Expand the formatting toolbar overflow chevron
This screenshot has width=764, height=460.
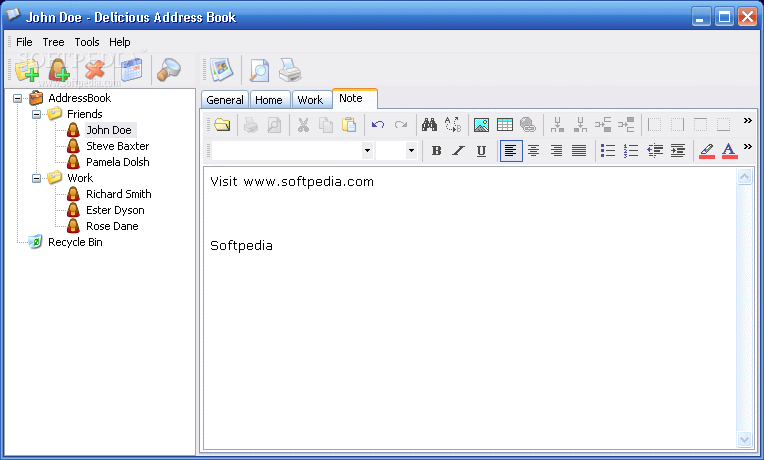tap(747, 146)
